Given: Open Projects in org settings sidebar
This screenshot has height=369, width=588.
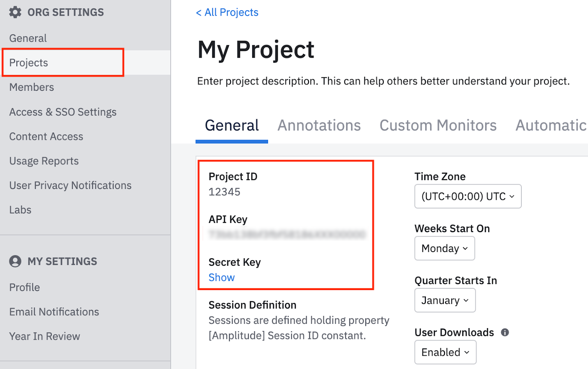Looking at the screenshot, I should point(29,63).
